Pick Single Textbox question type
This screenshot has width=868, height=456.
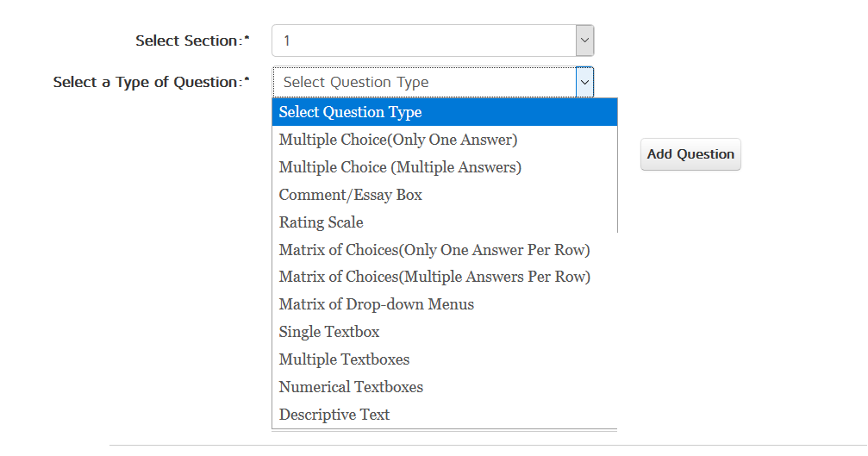(x=329, y=332)
